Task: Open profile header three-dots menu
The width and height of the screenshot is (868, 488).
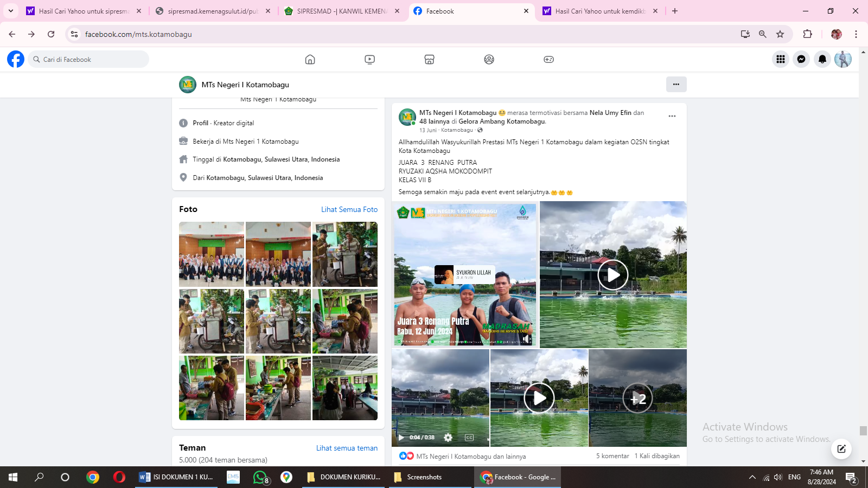Action: [x=676, y=84]
